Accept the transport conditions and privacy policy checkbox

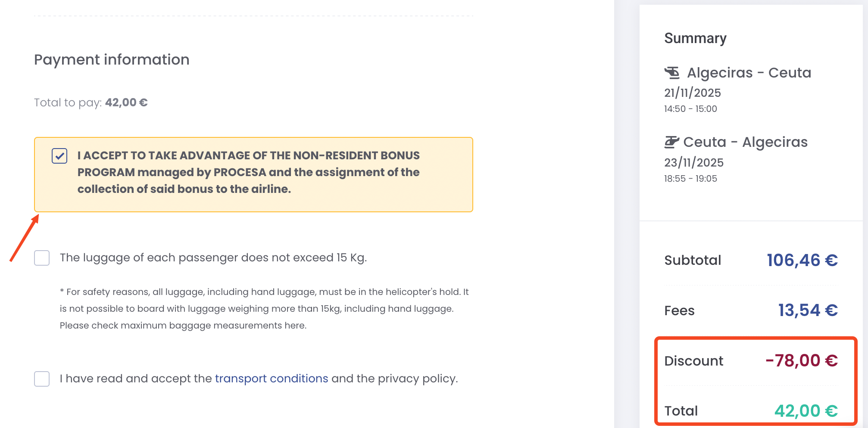click(x=42, y=379)
